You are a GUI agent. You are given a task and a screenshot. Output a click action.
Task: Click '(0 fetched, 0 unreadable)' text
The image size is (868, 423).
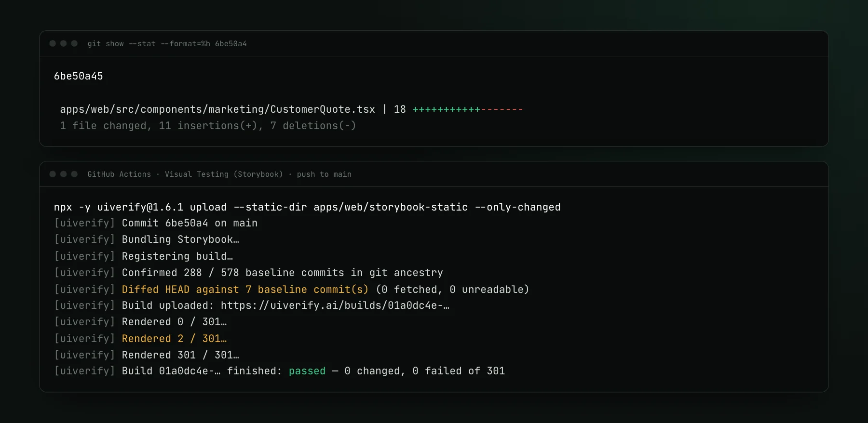click(x=452, y=290)
